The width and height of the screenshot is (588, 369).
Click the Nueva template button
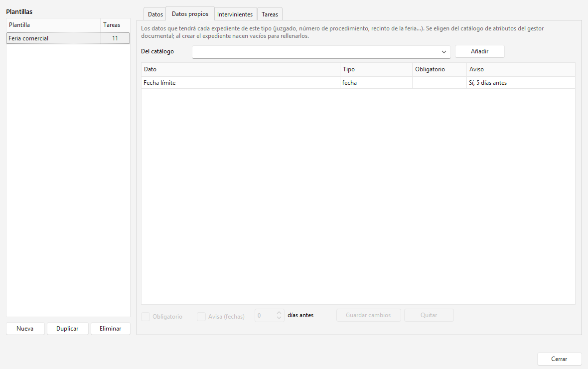click(25, 329)
